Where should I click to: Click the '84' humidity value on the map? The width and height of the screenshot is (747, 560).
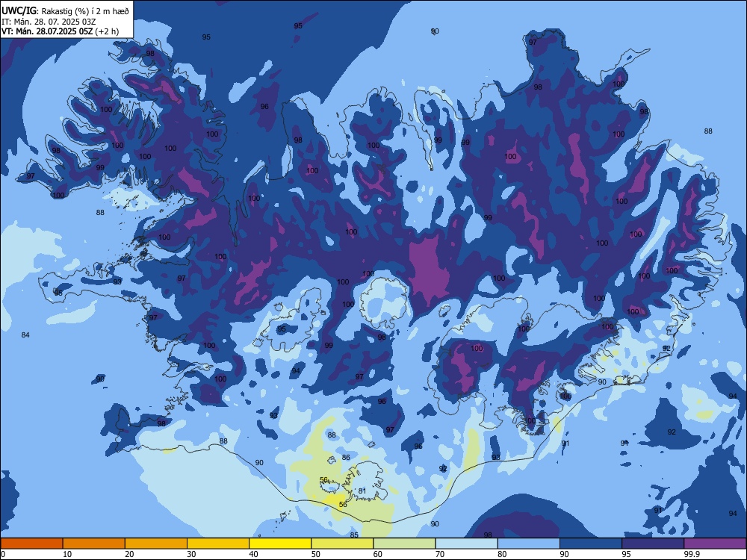(25, 335)
